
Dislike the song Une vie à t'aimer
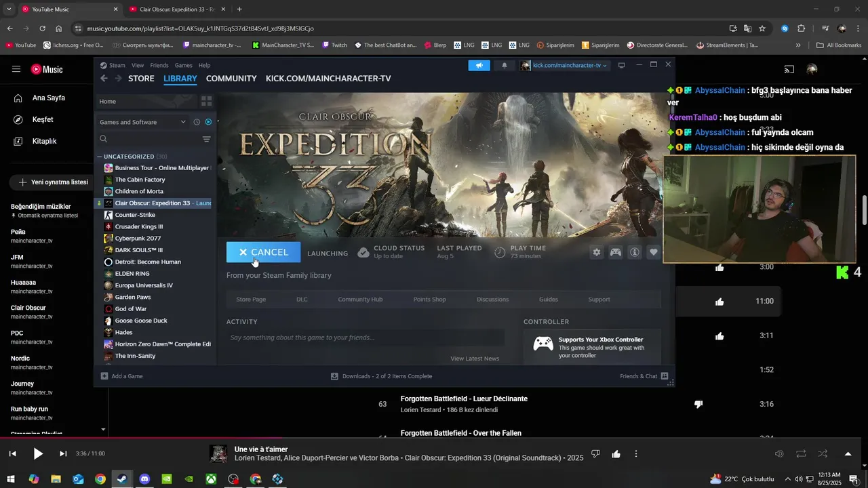[x=595, y=453]
